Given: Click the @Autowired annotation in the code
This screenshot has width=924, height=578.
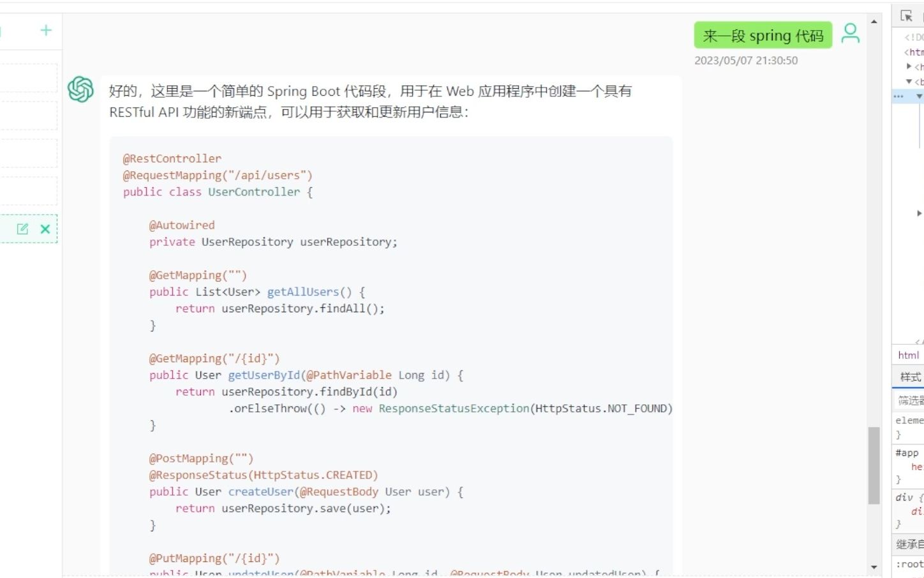Looking at the screenshot, I should (182, 225).
